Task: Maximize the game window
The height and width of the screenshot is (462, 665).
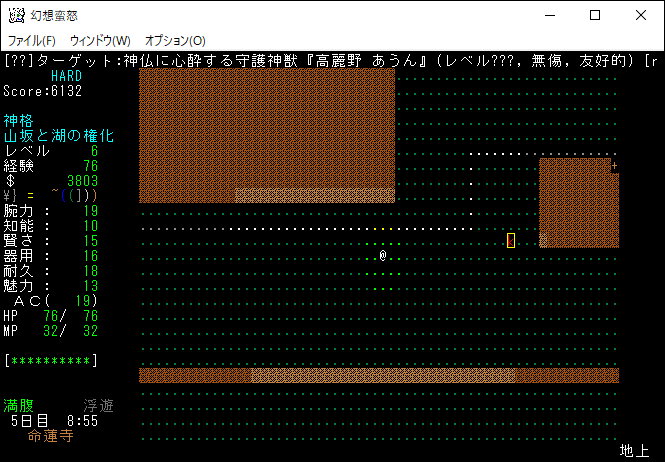Action: (x=595, y=15)
